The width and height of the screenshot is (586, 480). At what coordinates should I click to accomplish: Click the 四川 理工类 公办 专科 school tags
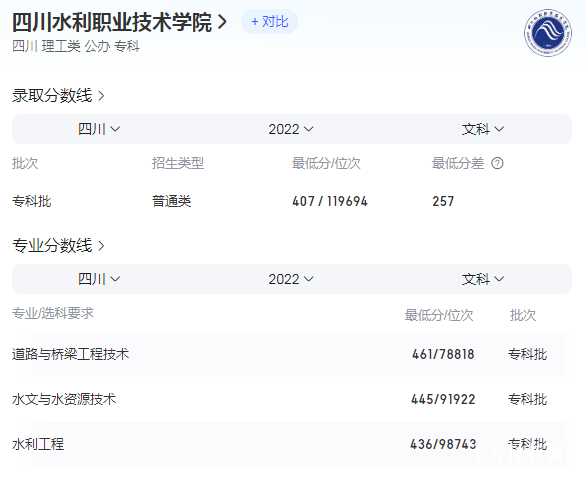pos(76,46)
